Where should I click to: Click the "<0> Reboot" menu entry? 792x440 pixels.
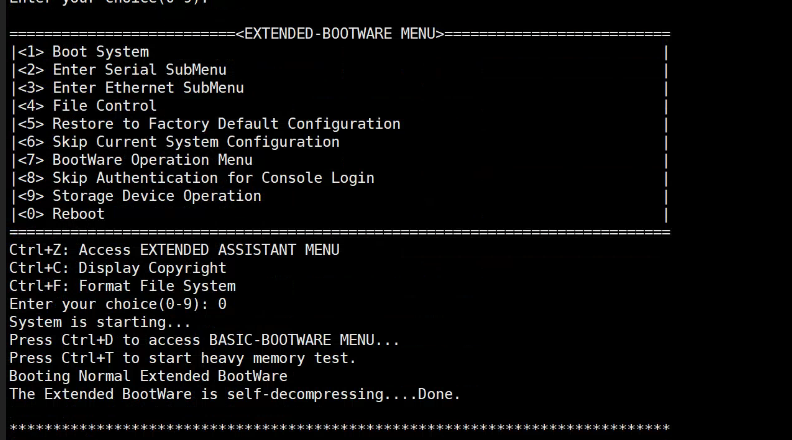(x=61, y=214)
